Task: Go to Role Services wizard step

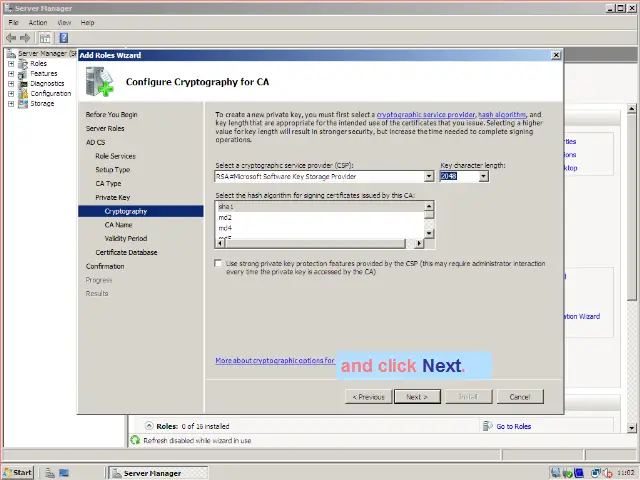Action: (116, 156)
